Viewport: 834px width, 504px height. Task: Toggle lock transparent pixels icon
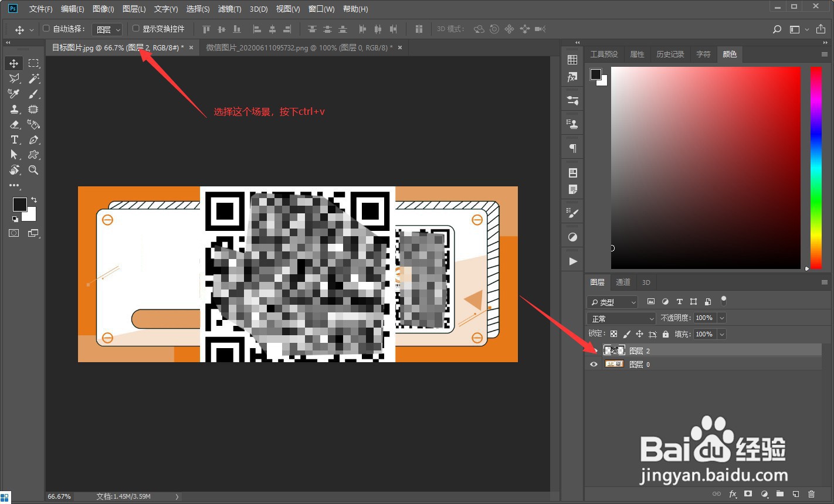tap(613, 334)
